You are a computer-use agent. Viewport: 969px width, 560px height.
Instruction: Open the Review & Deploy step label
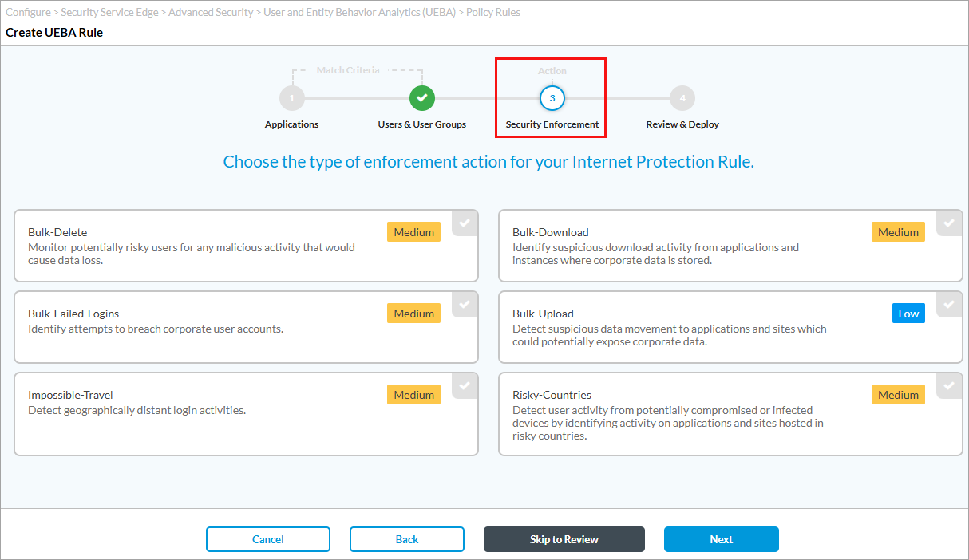[682, 124]
